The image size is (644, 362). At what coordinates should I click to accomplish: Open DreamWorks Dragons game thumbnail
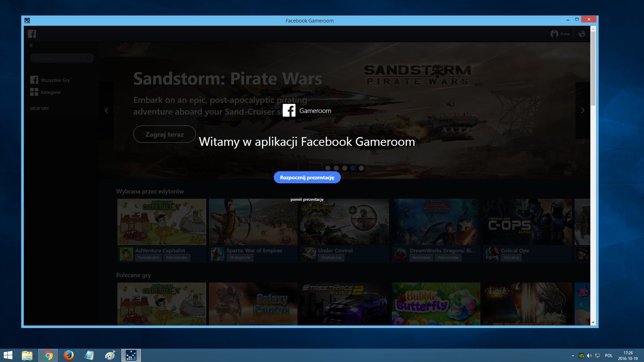(436, 222)
